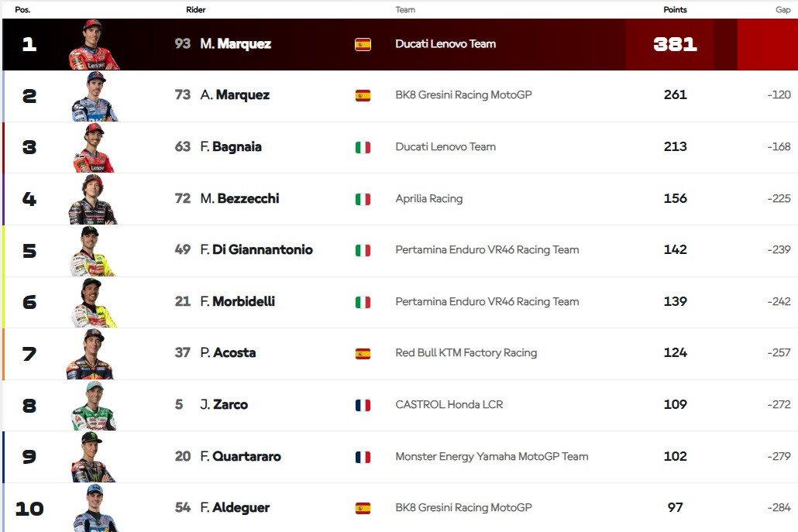Image resolution: width=798 pixels, height=532 pixels.
Task: Open A. Marquez rider profile link
Action: click(x=235, y=95)
